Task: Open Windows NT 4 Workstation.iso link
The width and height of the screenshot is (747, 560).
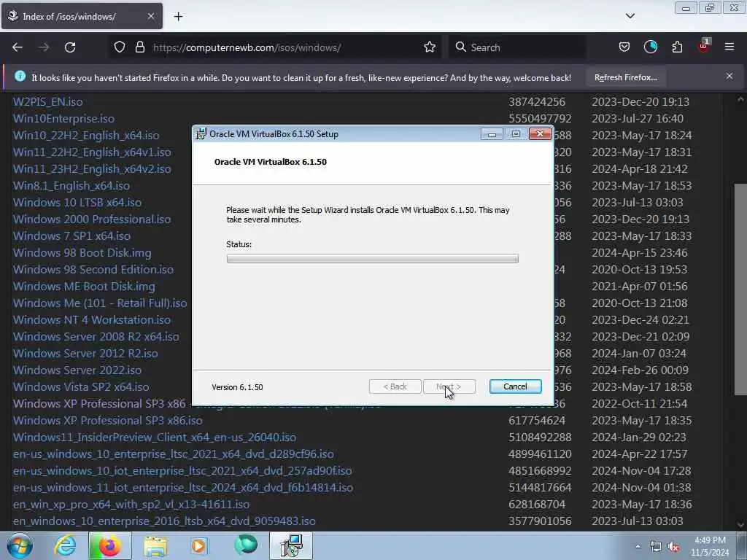Action: pyautogui.click(x=92, y=319)
